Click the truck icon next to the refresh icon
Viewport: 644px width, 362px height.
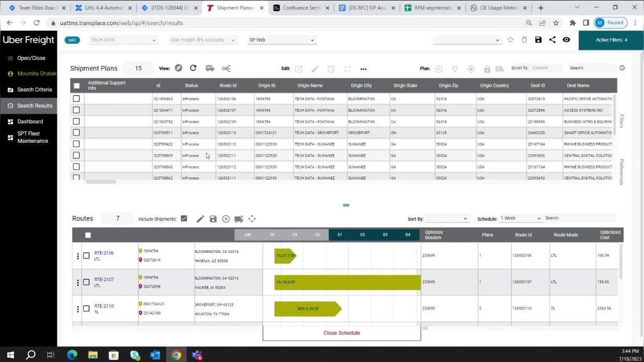[209, 68]
